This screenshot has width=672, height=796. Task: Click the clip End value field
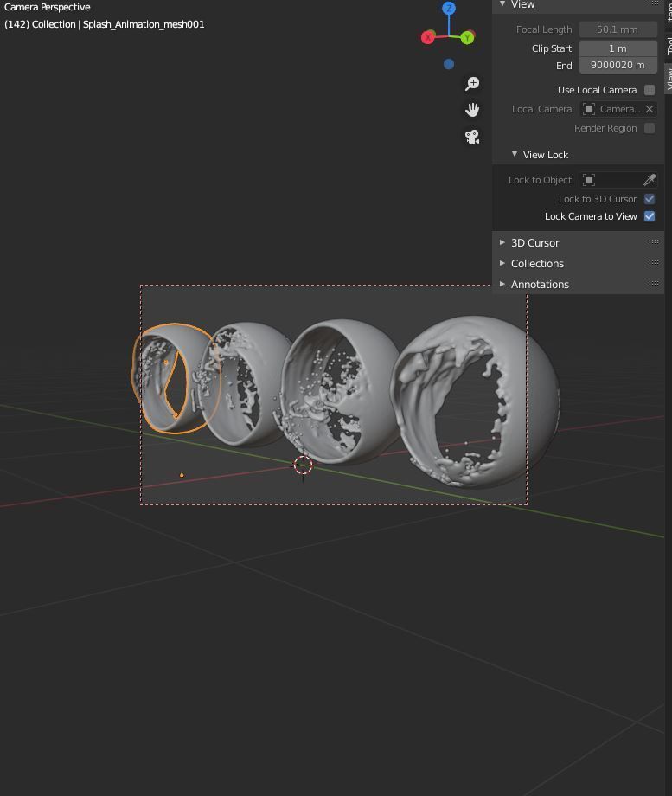[x=618, y=65]
